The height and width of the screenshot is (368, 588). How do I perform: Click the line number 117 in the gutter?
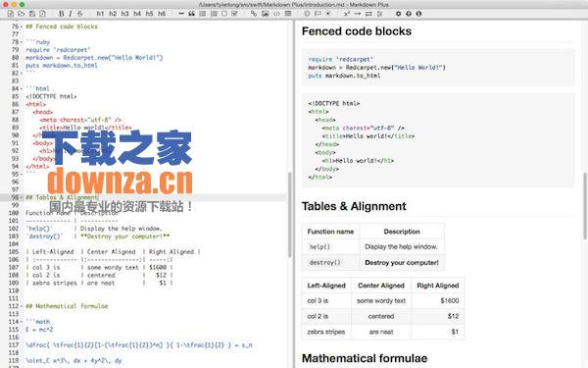point(14,345)
